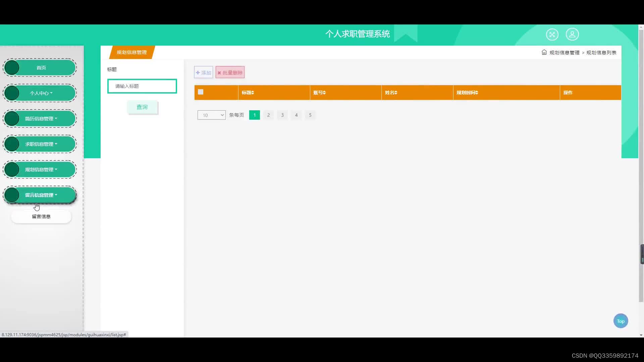Toggle the select-all checkbox in table header
The height and width of the screenshot is (362, 644).
201,92
